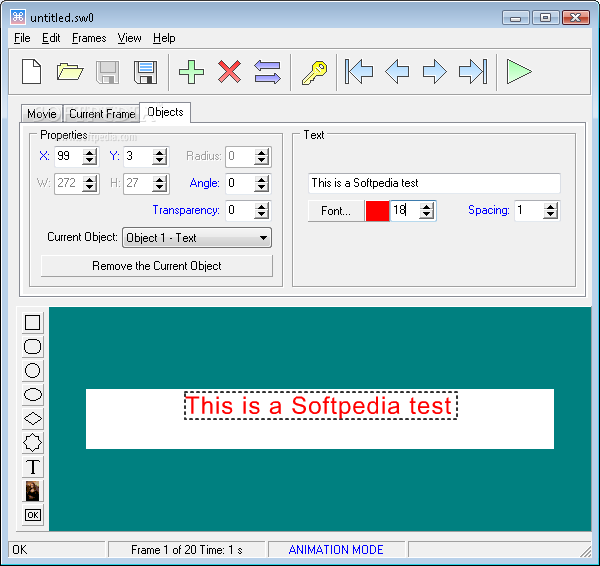This screenshot has width=600, height=566.
Task: Click the Angle value field
Action: (240, 183)
